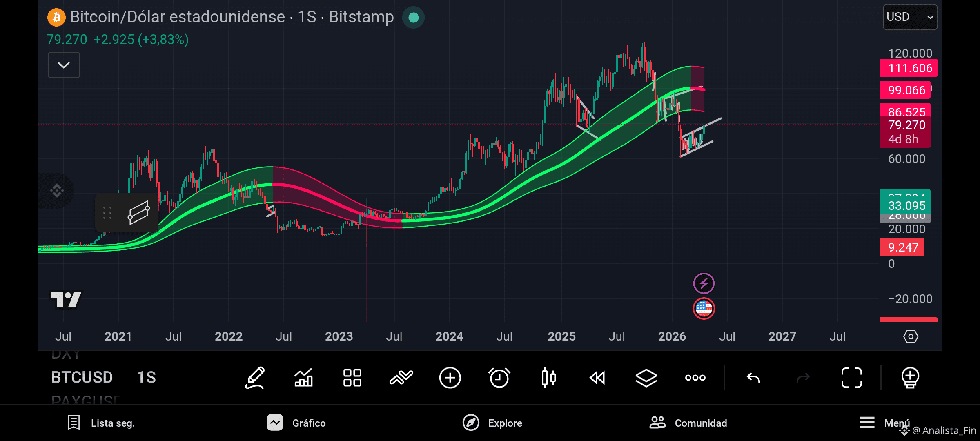The height and width of the screenshot is (441, 980).
Task: Open the indicators chart icon
Action: click(303, 378)
